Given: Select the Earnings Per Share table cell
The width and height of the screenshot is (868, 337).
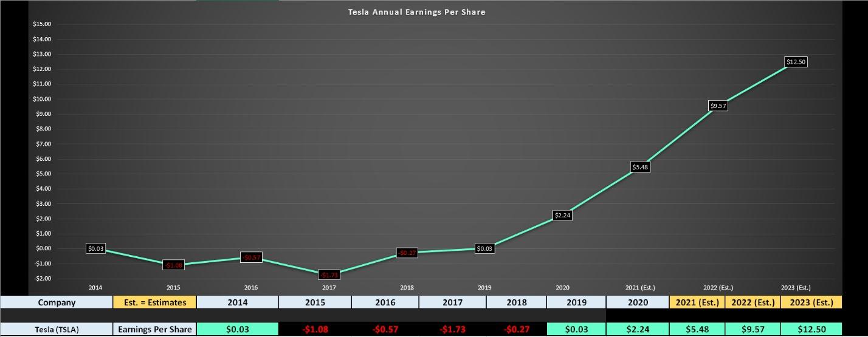Looking at the screenshot, I should (155, 329).
